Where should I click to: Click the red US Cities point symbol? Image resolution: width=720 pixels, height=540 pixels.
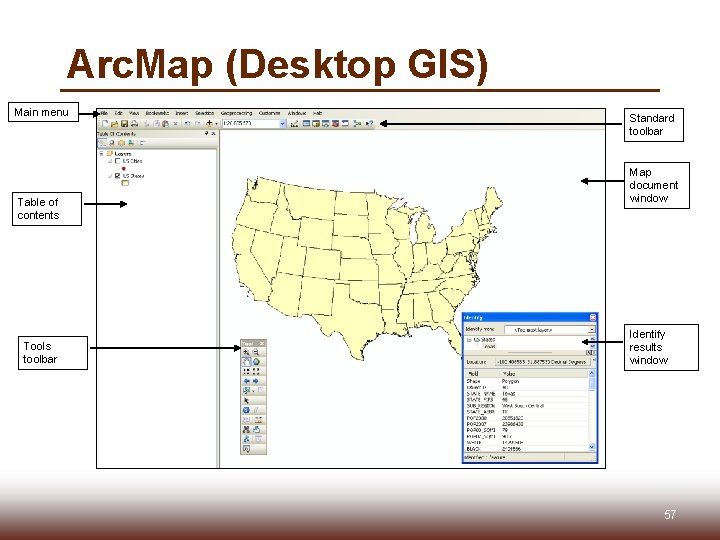pyautogui.click(x=124, y=169)
